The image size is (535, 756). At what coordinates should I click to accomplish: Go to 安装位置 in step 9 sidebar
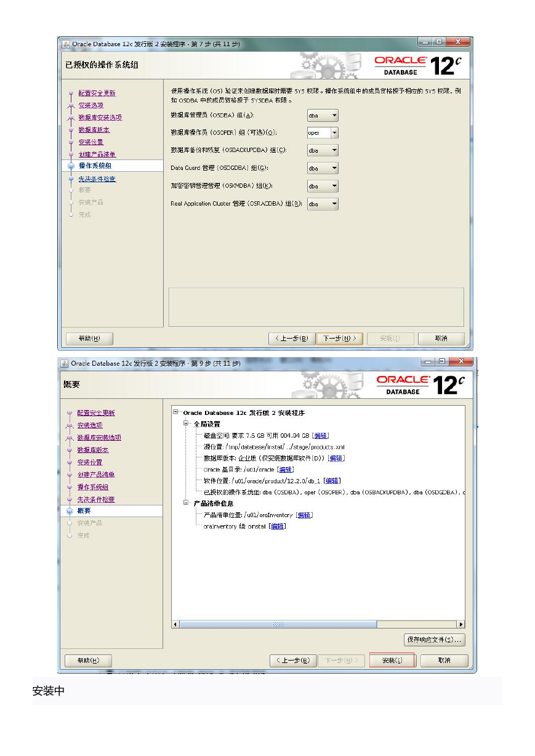pos(90,462)
